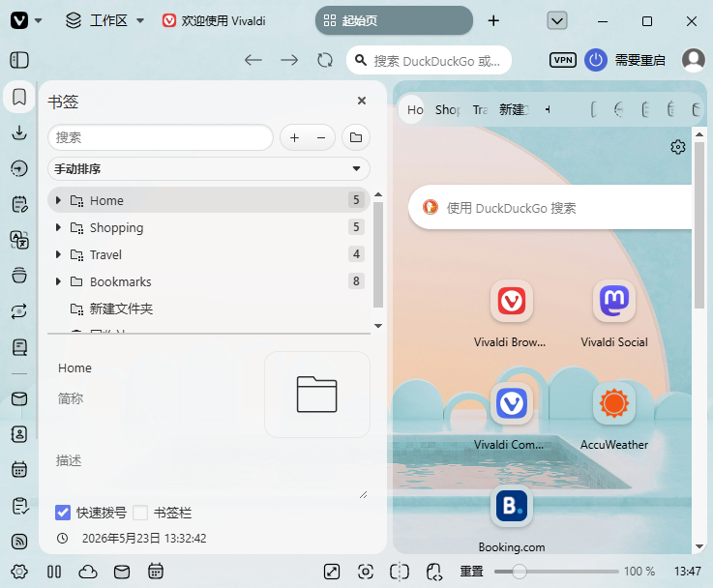Open the Reading list panel icon

19,347
